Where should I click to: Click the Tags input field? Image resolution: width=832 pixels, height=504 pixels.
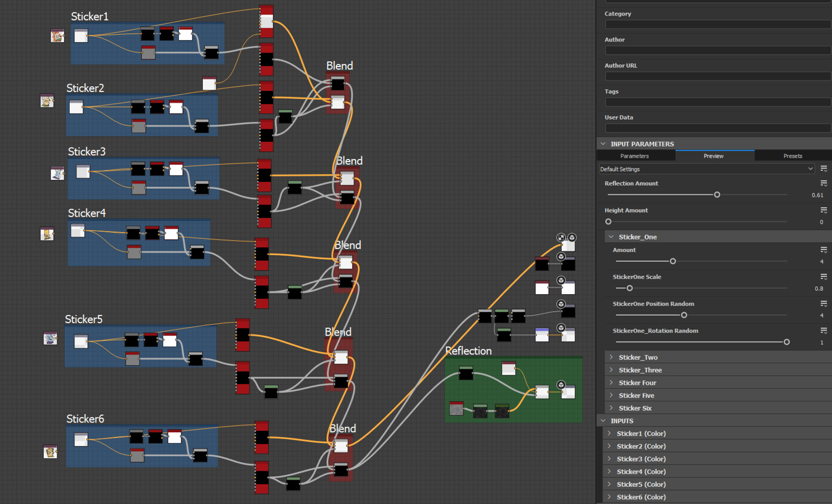pyautogui.click(x=718, y=102)
